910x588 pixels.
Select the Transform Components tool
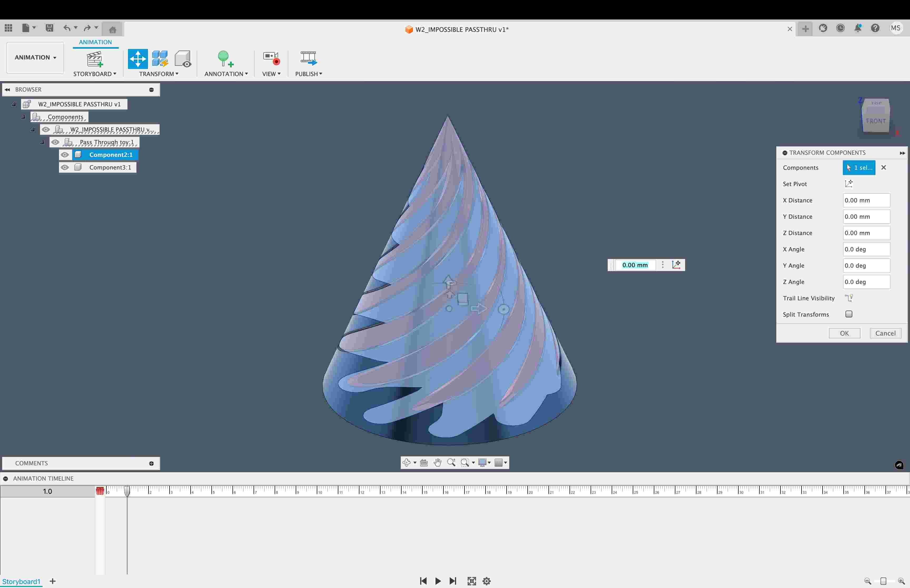[x=137, y=59]
